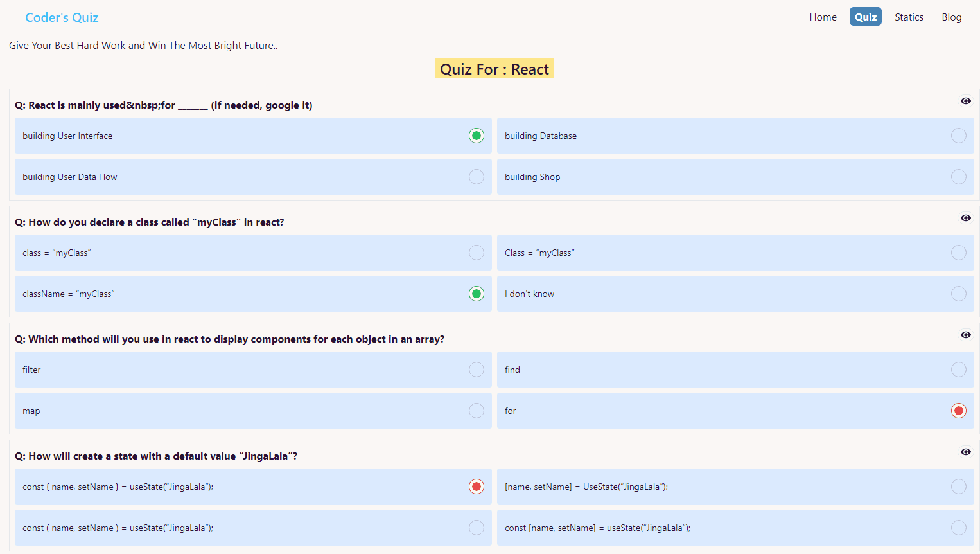Toggle eye icon for JingaLala state question

[x=965, y=452]
